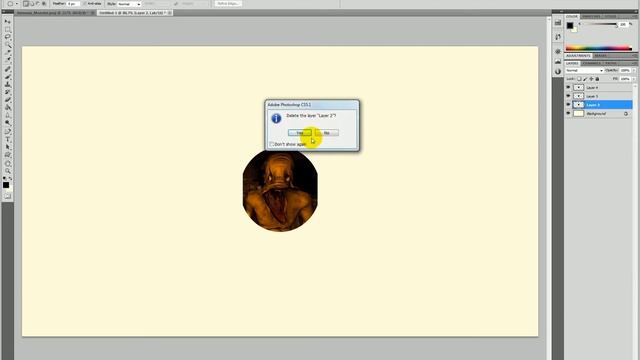
Task: Select the Gradient tool
Action: pos(7,108)
